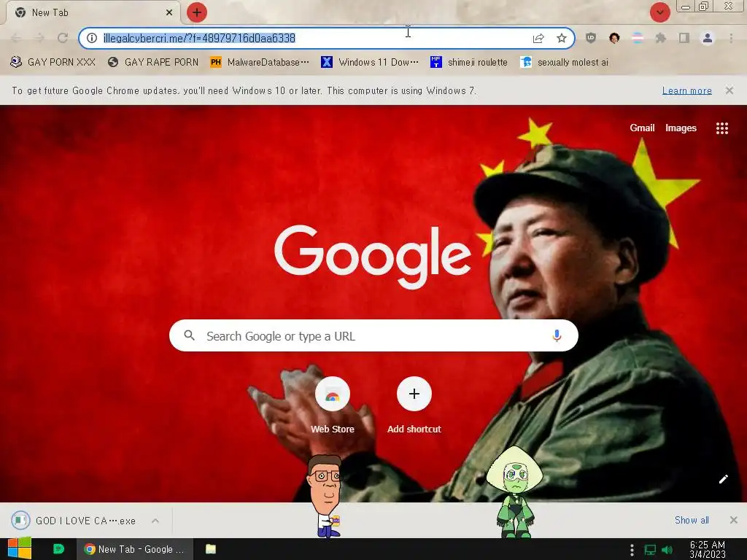This screenshot has width=747, height=560.
Task: Close the New Tab tab
Action: pyautogui.click(x=169, y=12)
